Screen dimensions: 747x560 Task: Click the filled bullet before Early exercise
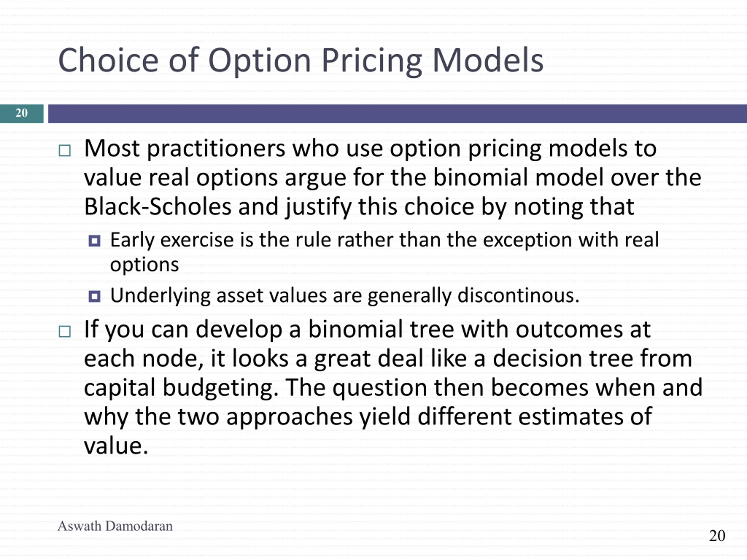94,241
